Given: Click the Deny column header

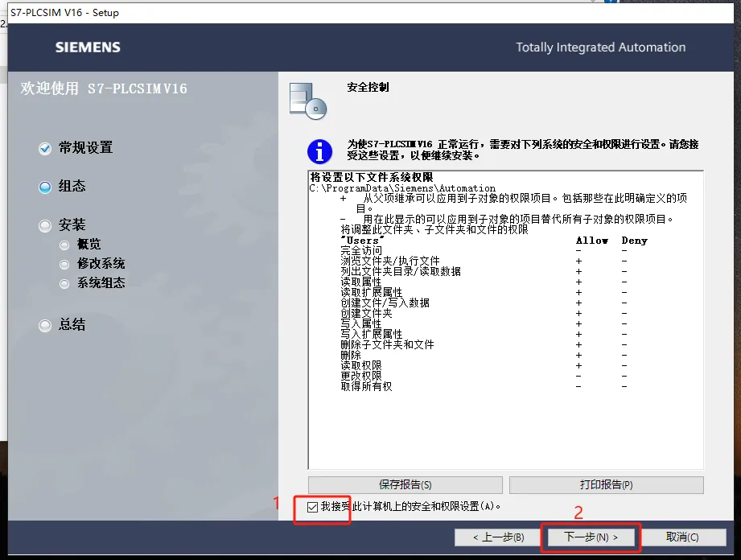Looking at the screenshot, I should 634,241.
